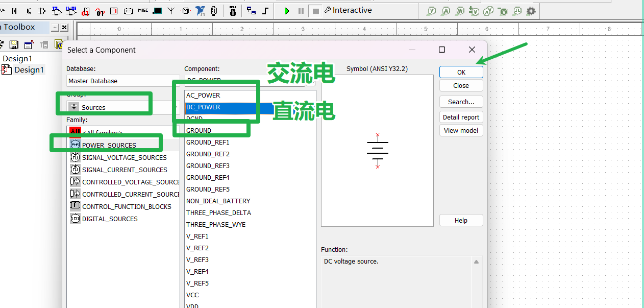Click OK to place component
The width and height of the screenshot is (644, 308).
[461, 72]
